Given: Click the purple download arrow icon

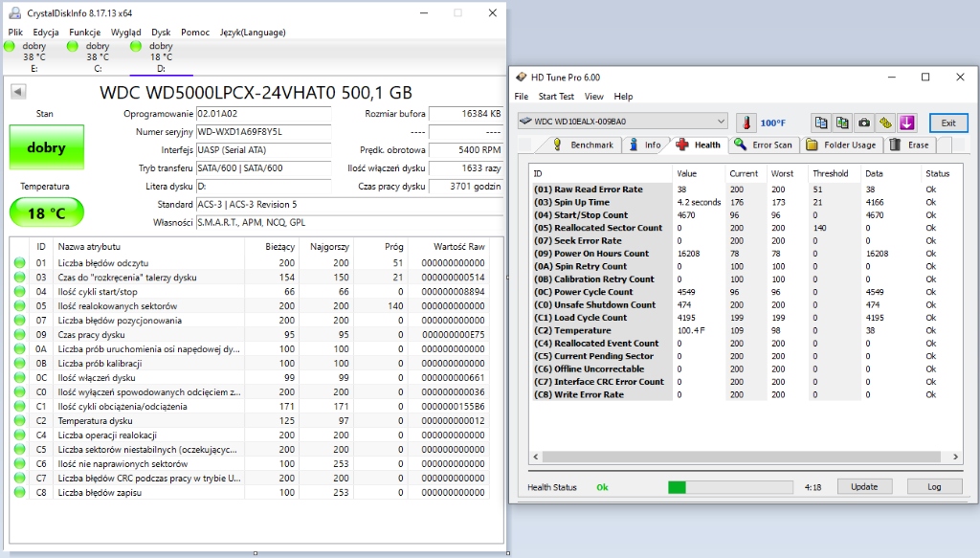Looking at the screenshot, I should (x=907, y=123).
